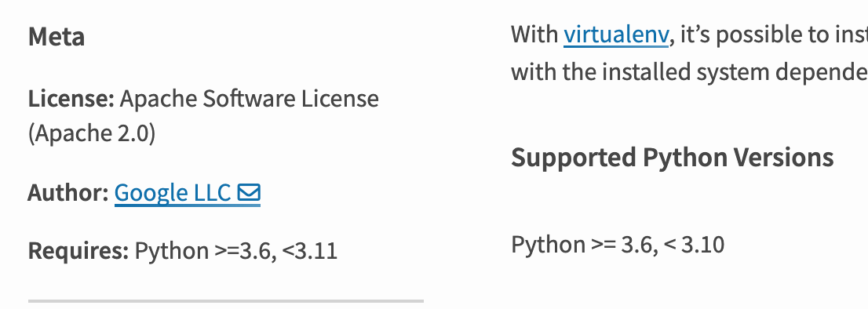
Task: Click the Python >=3.6, <3.11 requirement text
Action: pos(236,251)
